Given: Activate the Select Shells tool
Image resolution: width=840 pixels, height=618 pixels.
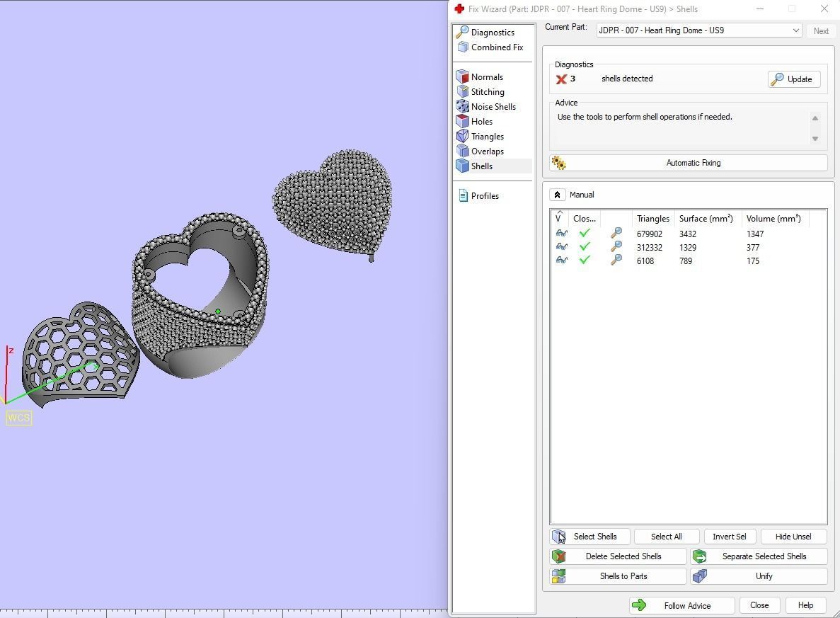Looking at the screenshot, I should pyautogui.click(x=589, y=537).
